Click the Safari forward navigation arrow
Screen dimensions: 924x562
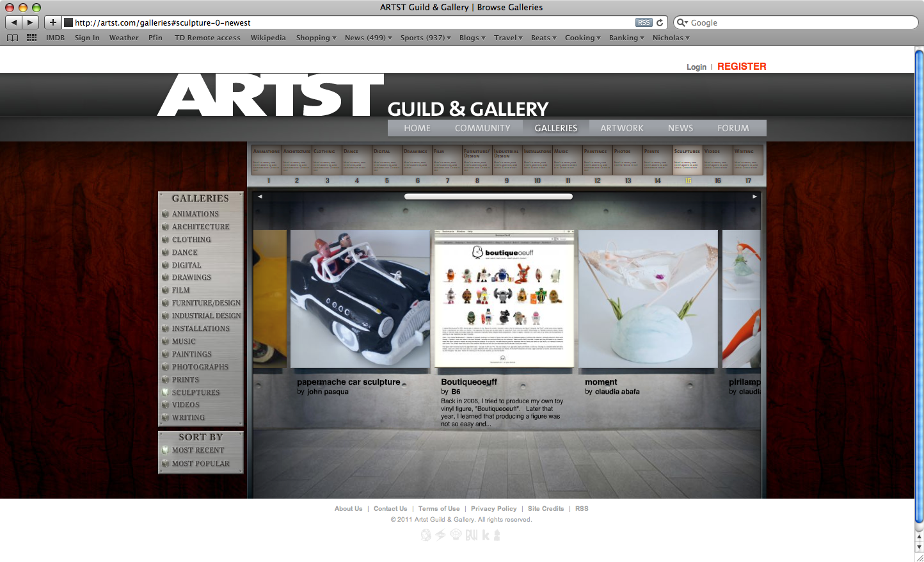point(30,22)
